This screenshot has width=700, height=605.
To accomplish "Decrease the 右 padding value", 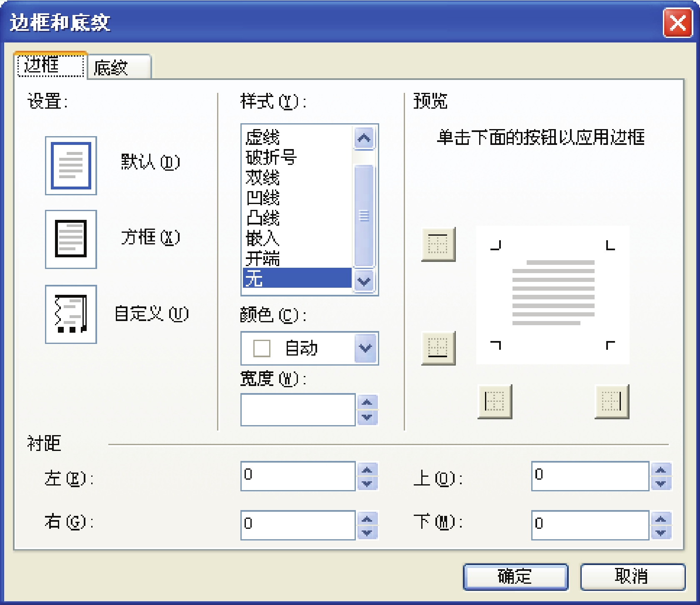I will pyautogui.click(x=367, y=532).
